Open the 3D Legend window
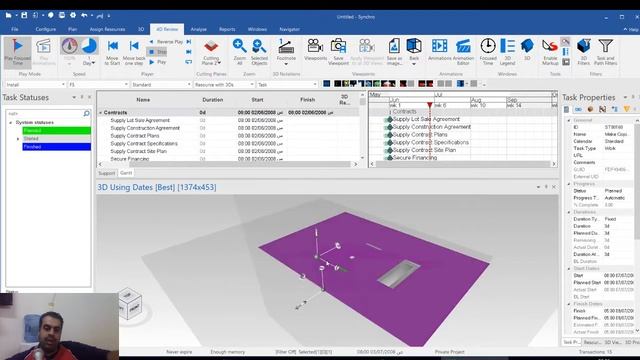 pos(508,53)
